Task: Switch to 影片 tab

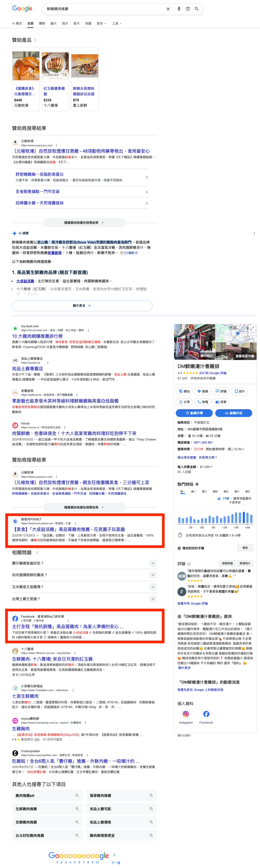Action: click(x=77, y=24)
